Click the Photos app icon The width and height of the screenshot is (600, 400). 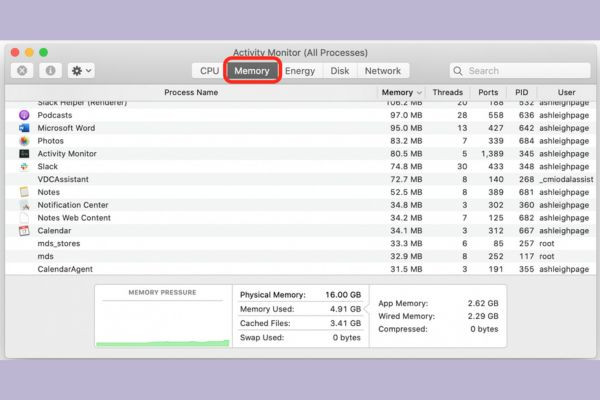click(x=24, y=141)
